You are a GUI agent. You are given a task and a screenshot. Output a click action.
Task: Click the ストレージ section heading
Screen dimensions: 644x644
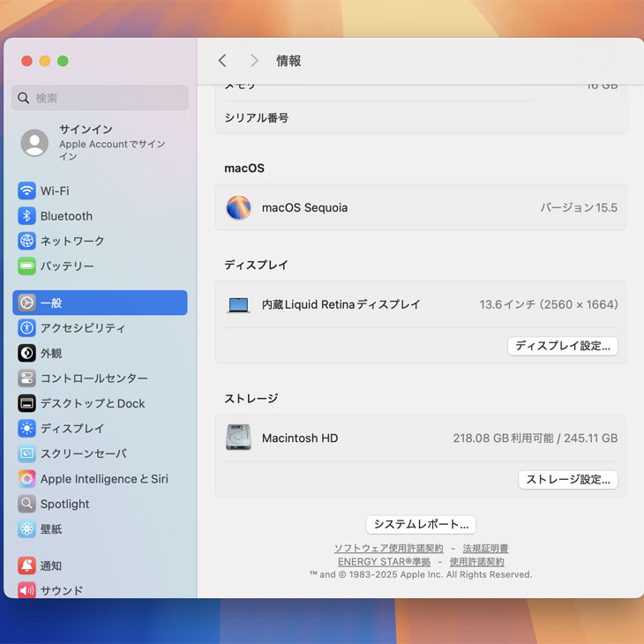(x=251, y=398)
